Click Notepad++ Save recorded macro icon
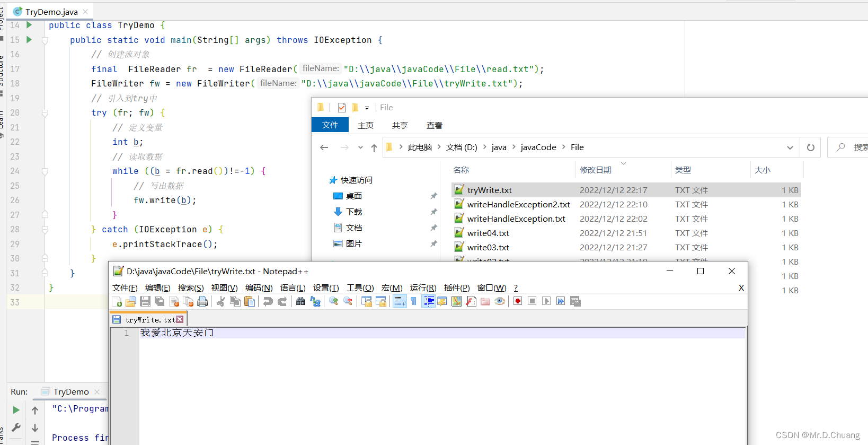Screen dimensions: 868x445 pyautogui.click(x=575, y=301)
